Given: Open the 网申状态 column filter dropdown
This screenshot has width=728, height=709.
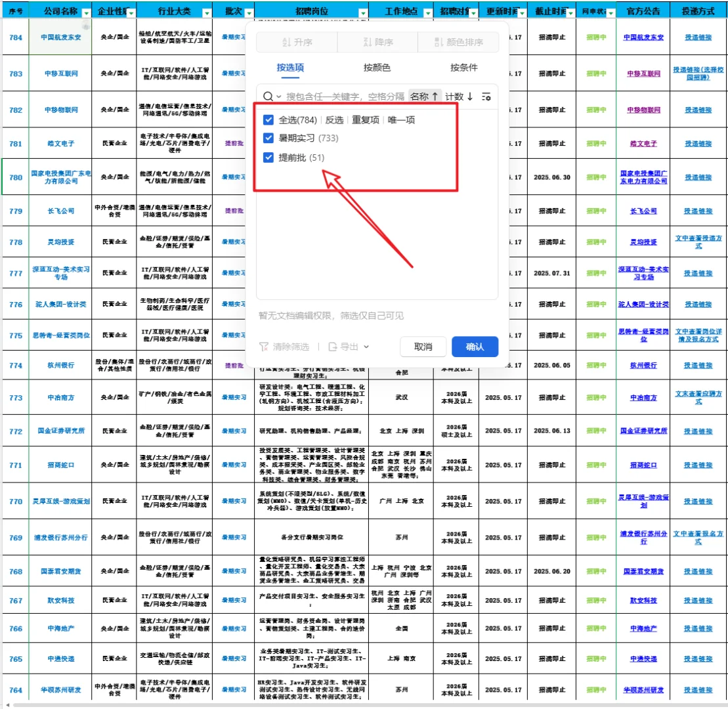Looking at the screenshot, I should point(610,13).
